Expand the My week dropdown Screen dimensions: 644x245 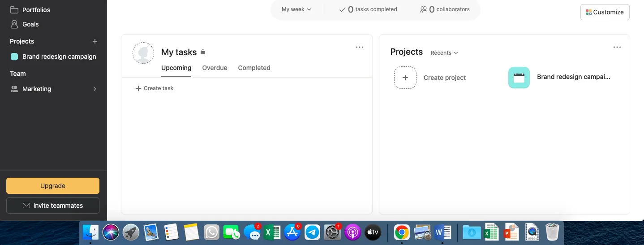(x=296, y=9)
